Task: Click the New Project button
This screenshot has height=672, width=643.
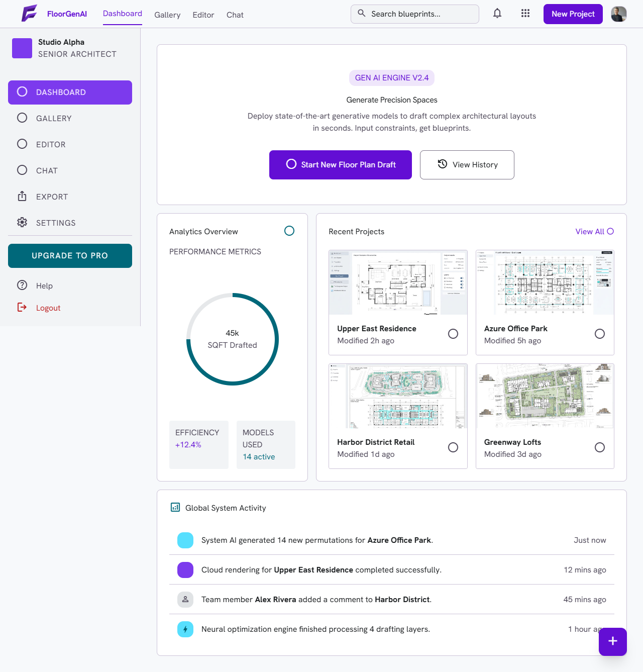Action: click(573, 14)
